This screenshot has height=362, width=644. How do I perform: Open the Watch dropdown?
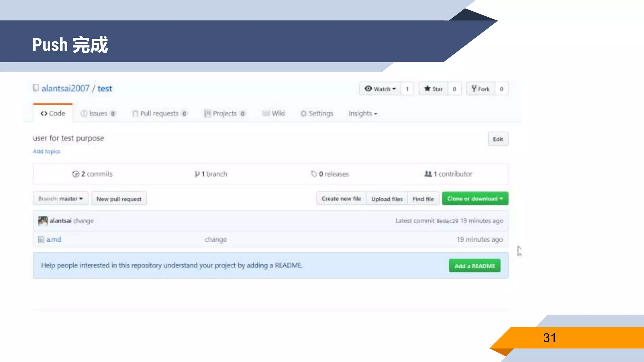[380, 89]
